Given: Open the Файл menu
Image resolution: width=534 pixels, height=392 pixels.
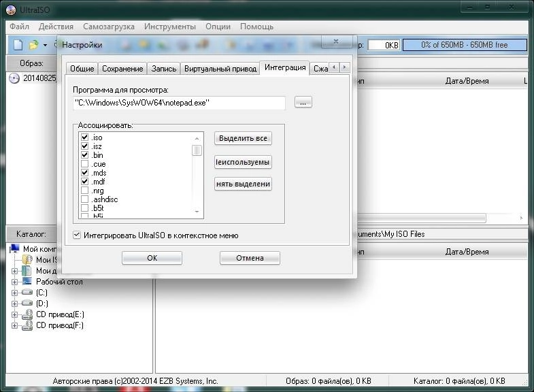Looking at the screenshot, I should (x=19, y=27).
